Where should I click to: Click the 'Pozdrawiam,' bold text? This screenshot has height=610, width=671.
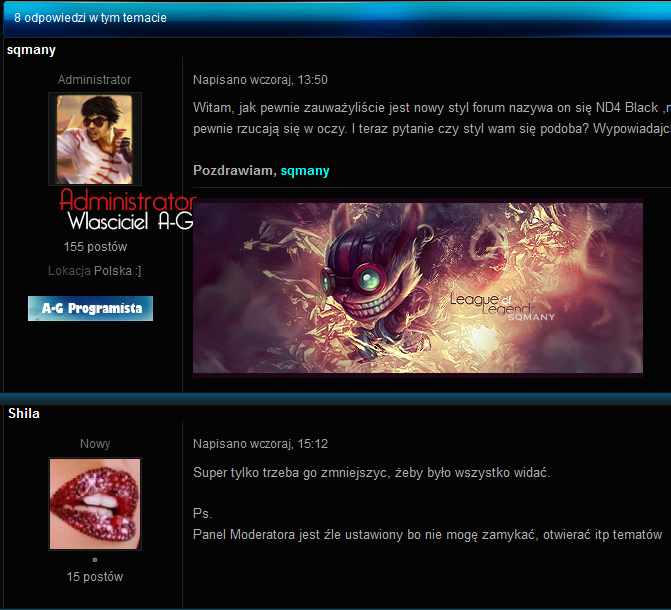[x=235, y=171]
